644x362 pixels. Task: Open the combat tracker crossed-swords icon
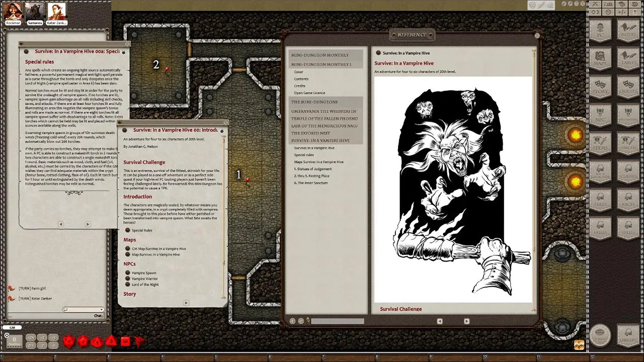596,4
